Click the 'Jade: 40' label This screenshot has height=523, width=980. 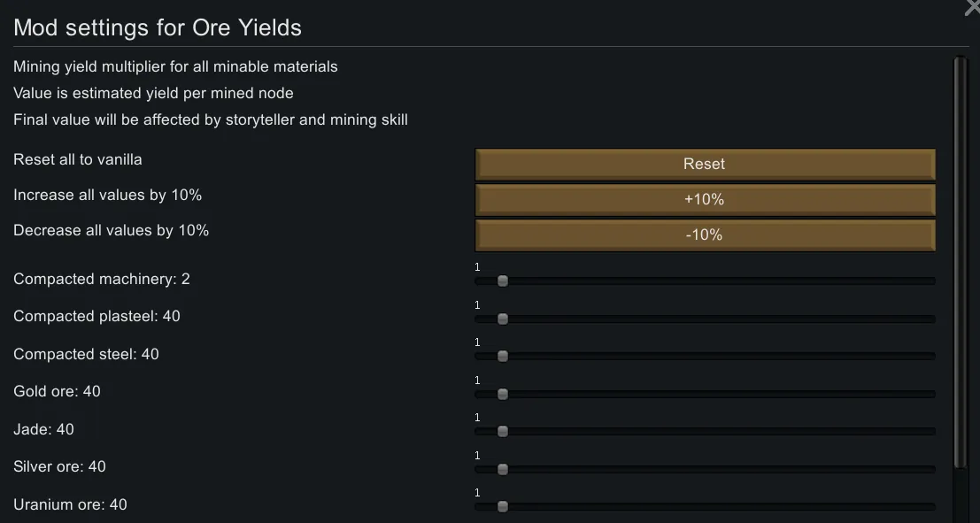tap(43, 429)
